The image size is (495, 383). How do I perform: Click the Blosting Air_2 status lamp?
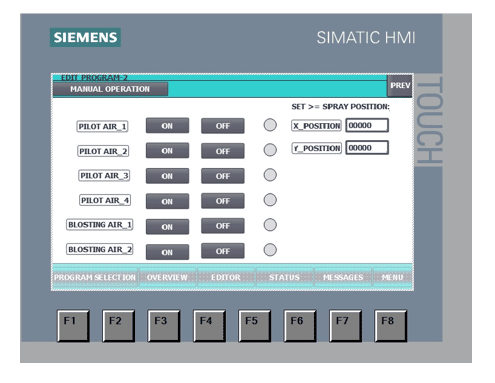click(270, 250)
